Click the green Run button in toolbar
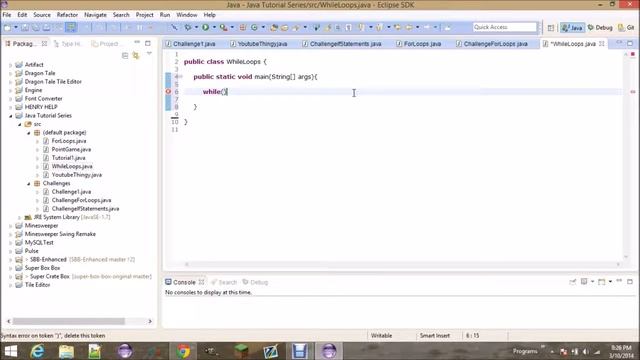This screenshot has height=360, width=640. (205, 27)
